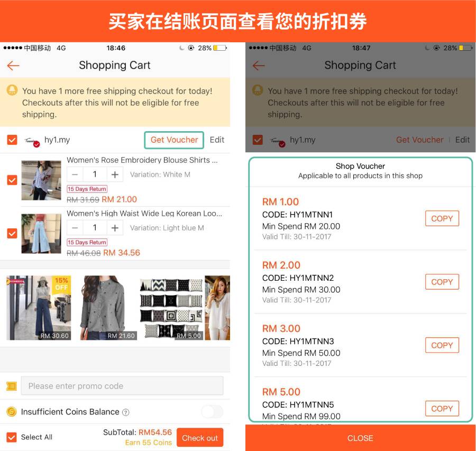
Task: Click RM 2.00 voucher amount
Action: coord(281,265)
